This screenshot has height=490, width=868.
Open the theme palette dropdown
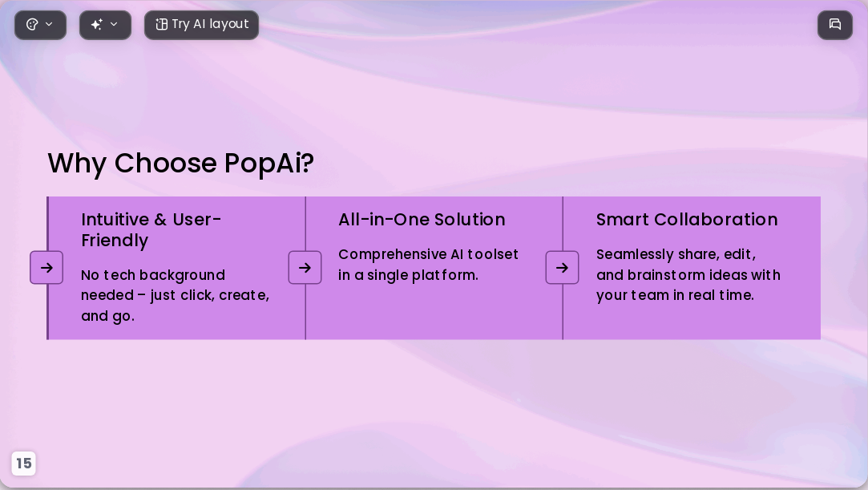[40, 25]
